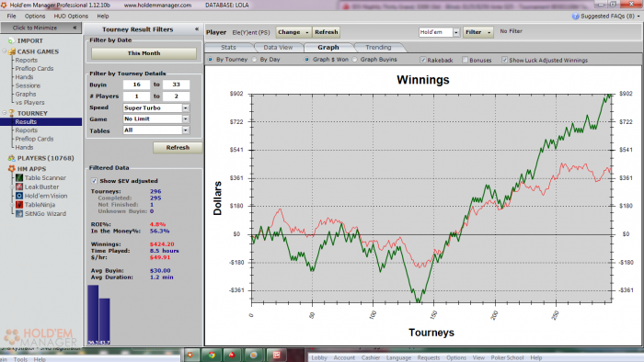Open Lobby menu in PokerStars window
Viewport: 644px width, 362px height.
(319, 358)
